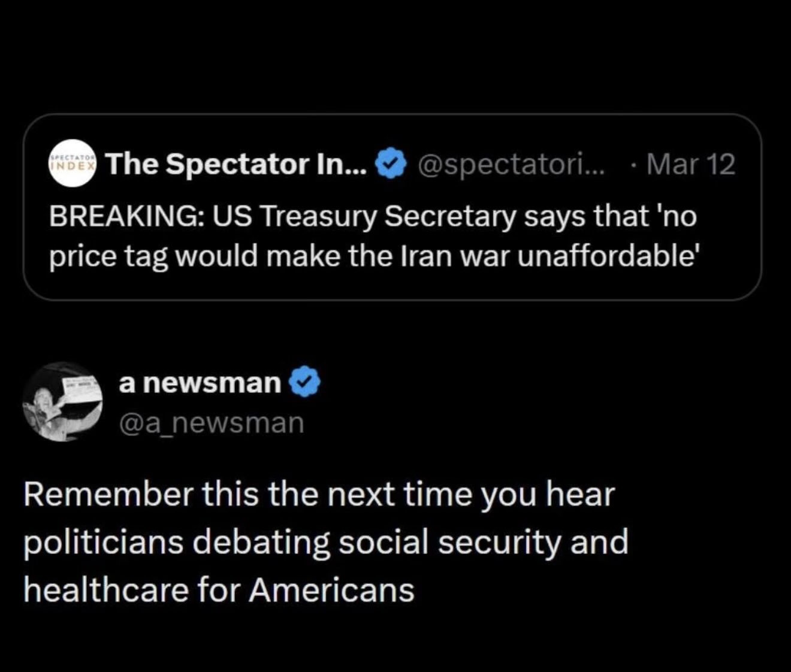Click The Spectator Index profile avatar
The width and height of the screenshot is (791, 672).
point(72,164)
